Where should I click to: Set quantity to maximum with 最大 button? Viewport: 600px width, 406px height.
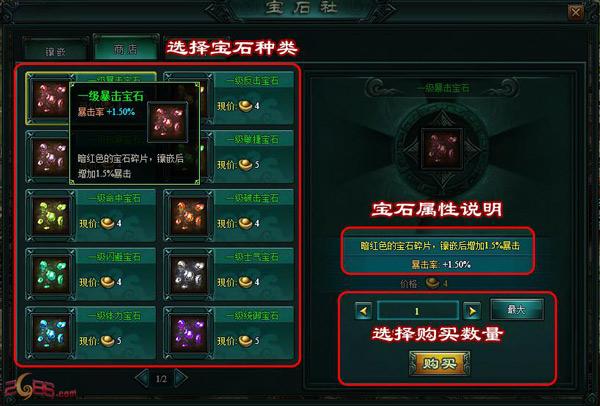click(517, 309)
